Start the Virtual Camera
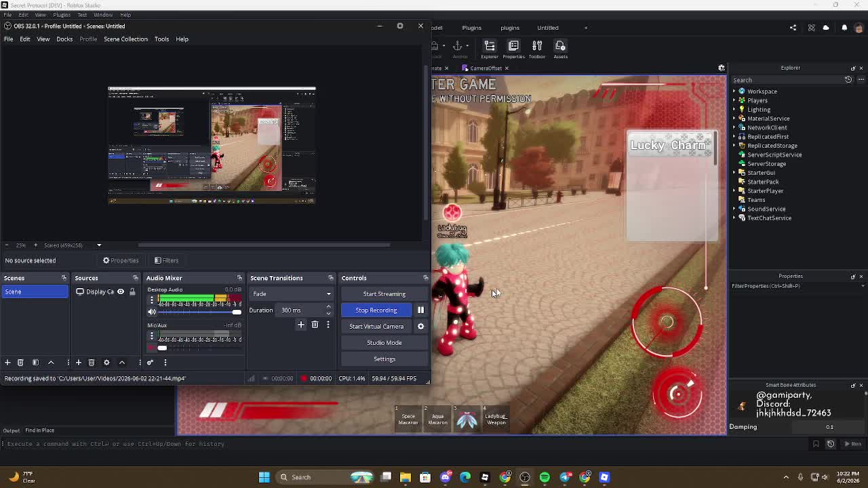Viewport: 868px width, 488px height. (376, 326)
